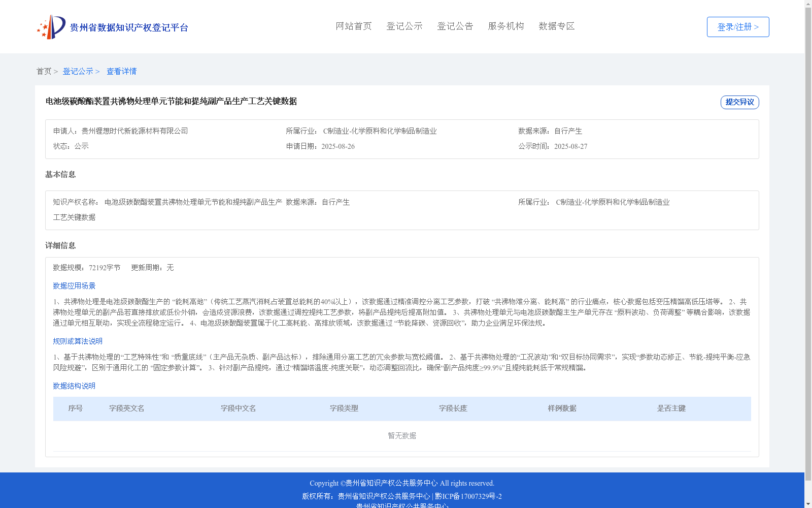812x508 pixels.
Task: Click the 详细信息 section heading
Action: pos(60,246)
